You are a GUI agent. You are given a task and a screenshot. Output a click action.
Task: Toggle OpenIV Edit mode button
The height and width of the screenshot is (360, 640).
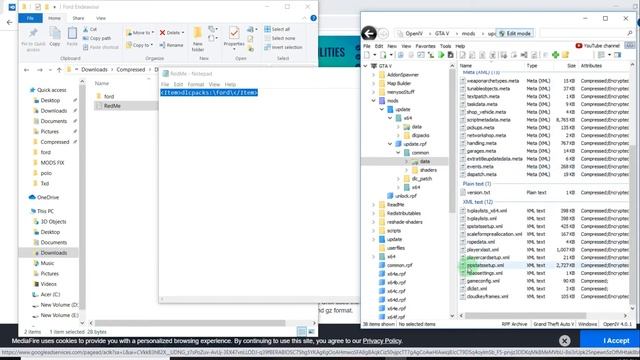click(x=516, y=33)
